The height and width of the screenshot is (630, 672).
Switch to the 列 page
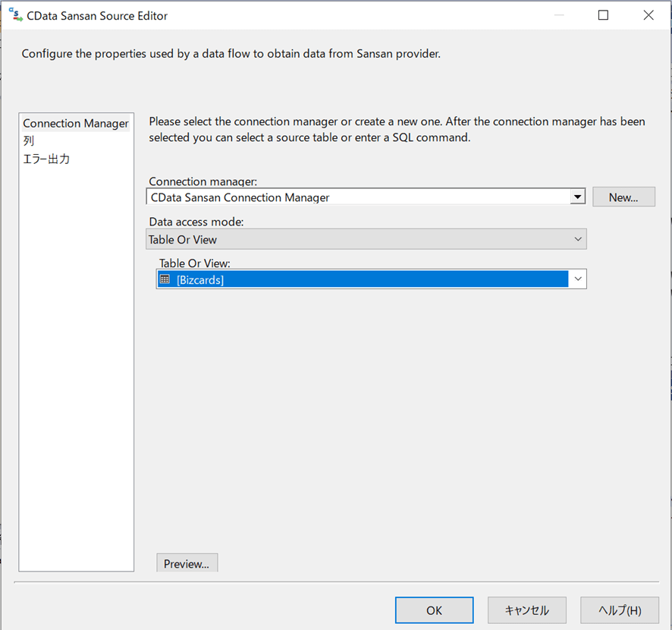click(29, 141)
